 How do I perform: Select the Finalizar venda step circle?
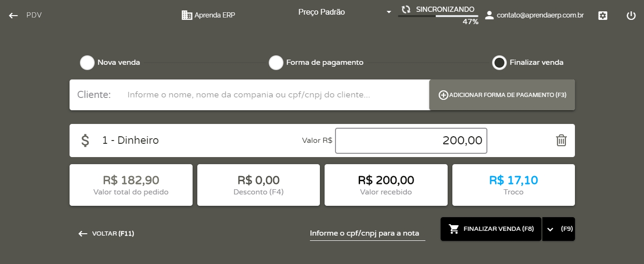pyautogui.click(x=499, y=62)
